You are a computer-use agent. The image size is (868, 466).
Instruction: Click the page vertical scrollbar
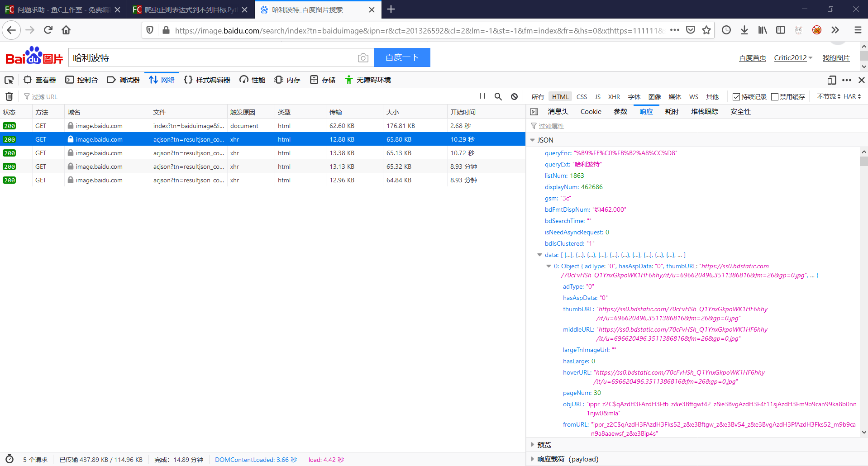click(863, 56)
